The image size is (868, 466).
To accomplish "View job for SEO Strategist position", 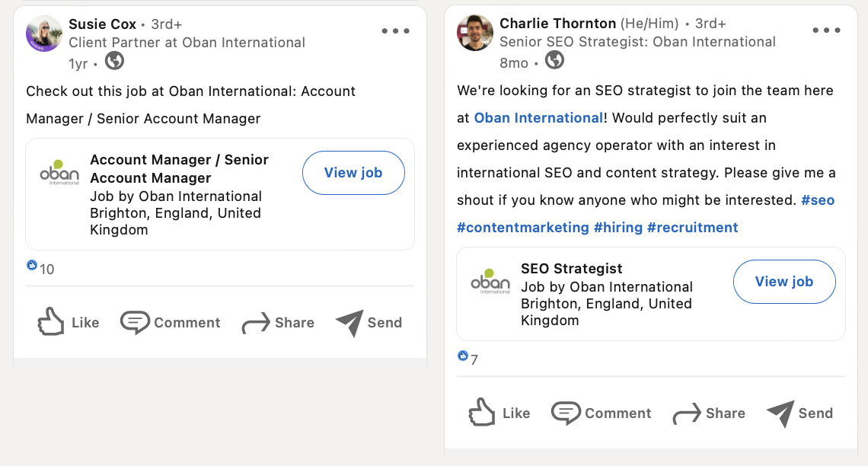I will [784, 282].
